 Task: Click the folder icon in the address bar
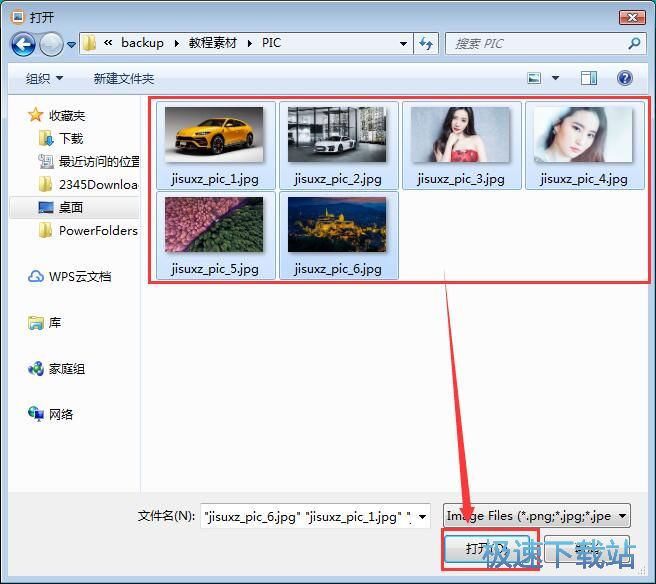click(x=89, y=43)
